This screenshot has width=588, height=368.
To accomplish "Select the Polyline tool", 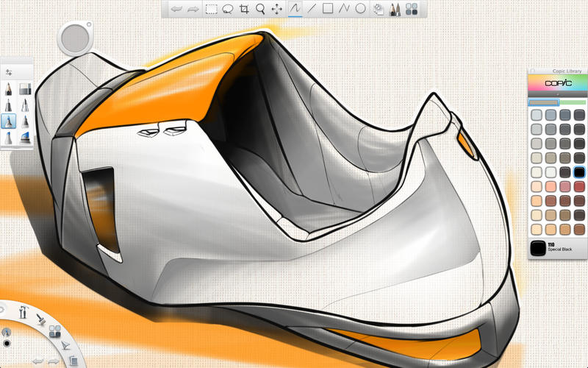I will [344, 9].
